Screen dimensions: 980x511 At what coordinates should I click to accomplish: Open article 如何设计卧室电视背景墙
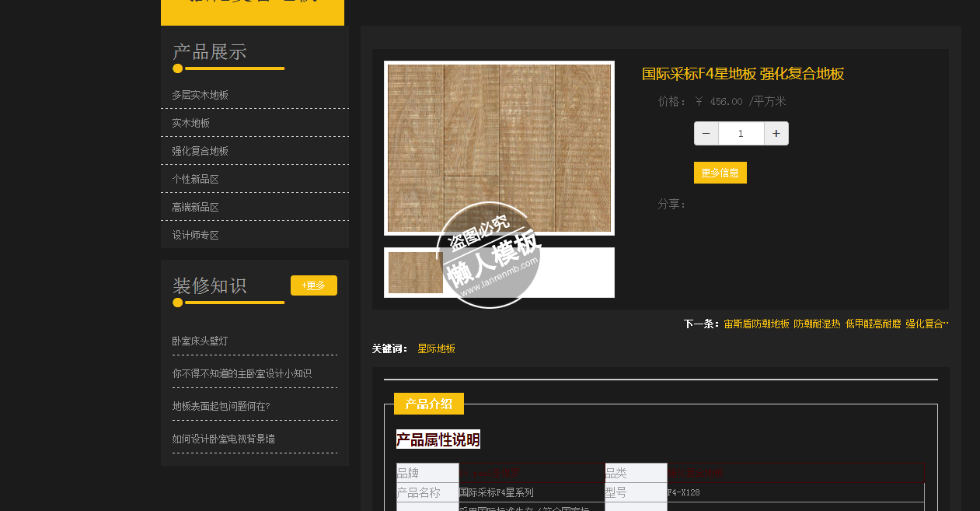click(x=223, y=439)
